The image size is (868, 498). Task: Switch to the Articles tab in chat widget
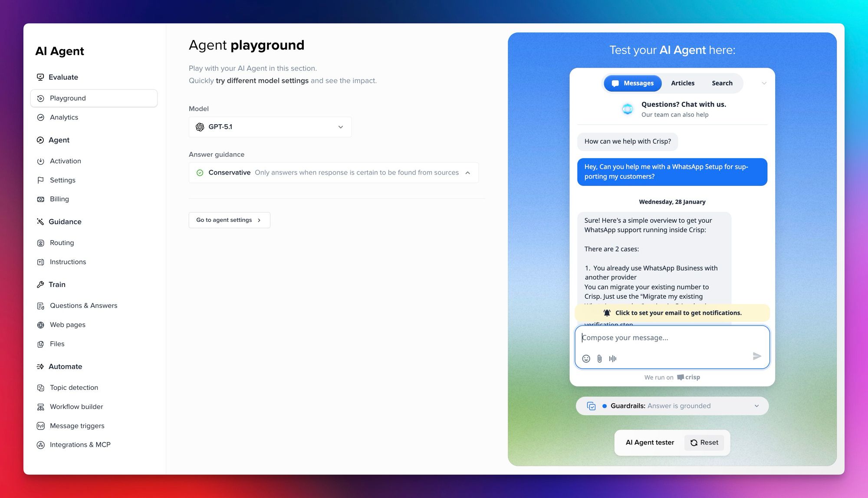click(x=682, y=83)
